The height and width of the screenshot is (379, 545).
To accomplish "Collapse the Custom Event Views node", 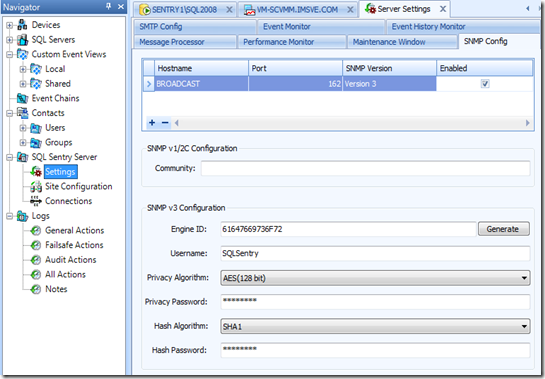I will (x=10, y=55).
